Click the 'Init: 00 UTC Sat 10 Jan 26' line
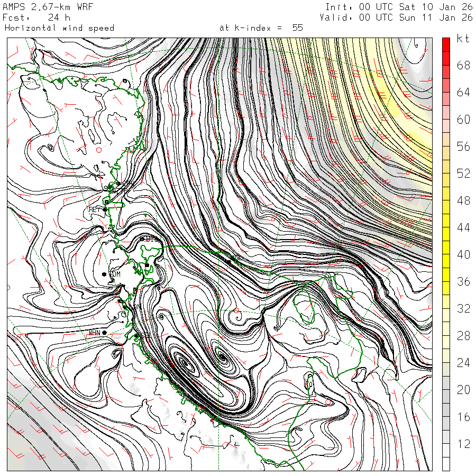This screenshot has width=476, height=476. click(399, 7)
